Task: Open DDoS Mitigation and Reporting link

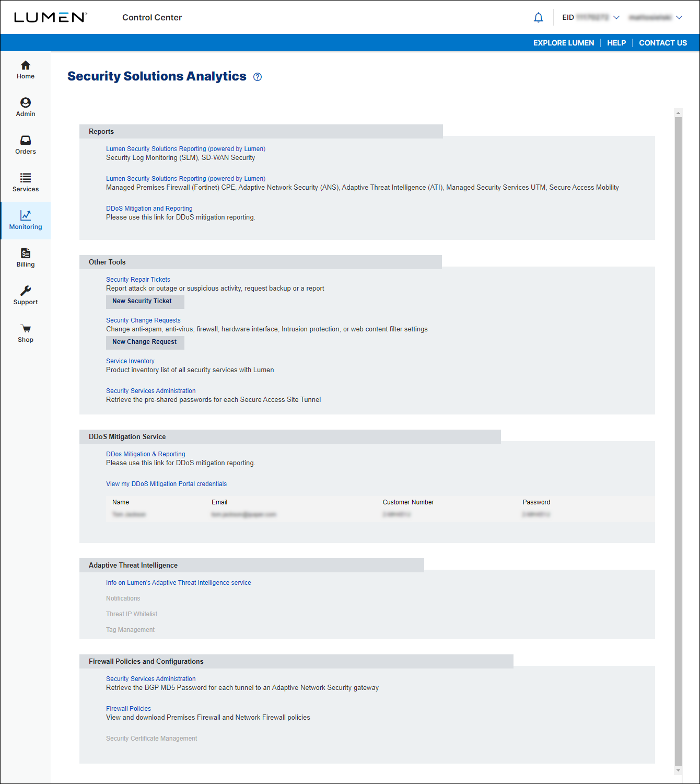Action: (149, 209)
